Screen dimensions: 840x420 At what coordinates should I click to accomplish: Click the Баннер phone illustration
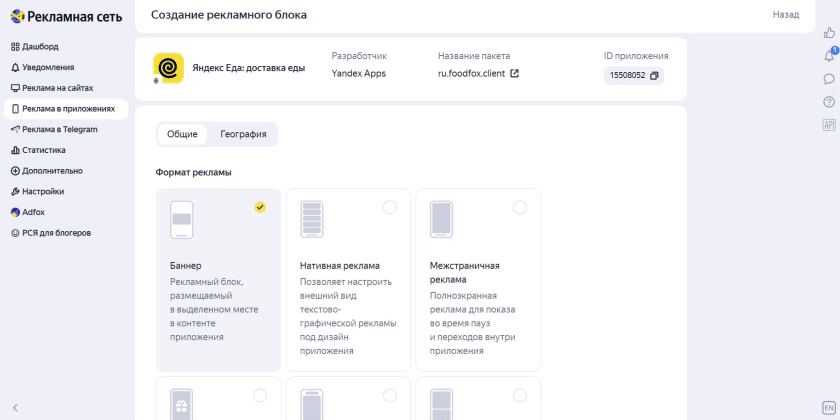coord(182,220)
